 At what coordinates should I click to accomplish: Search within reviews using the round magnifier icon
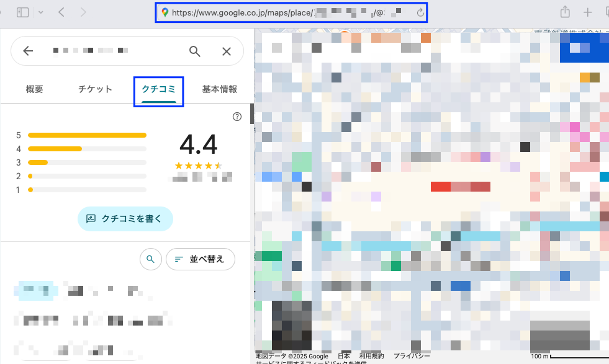(150, 259)
